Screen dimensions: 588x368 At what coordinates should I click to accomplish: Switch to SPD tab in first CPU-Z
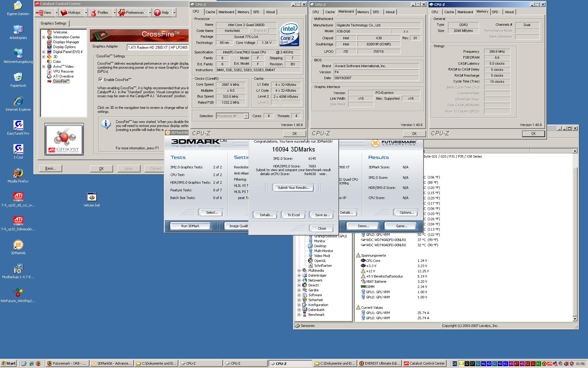click(256, 12)
